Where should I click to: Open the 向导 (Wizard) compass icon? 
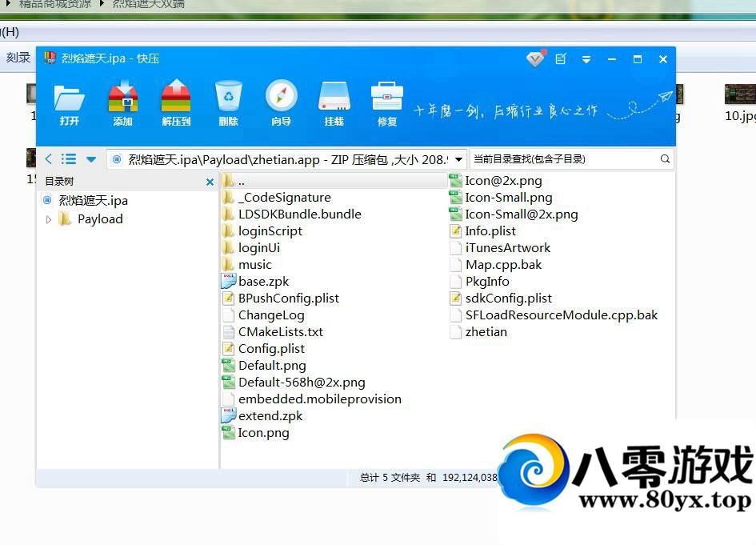tap(281, 103)
